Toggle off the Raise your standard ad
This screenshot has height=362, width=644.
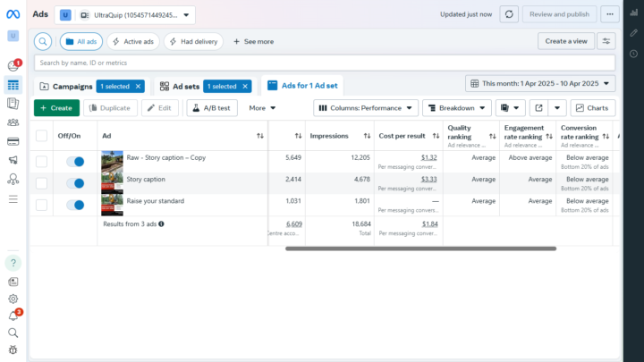pos(75,205)
